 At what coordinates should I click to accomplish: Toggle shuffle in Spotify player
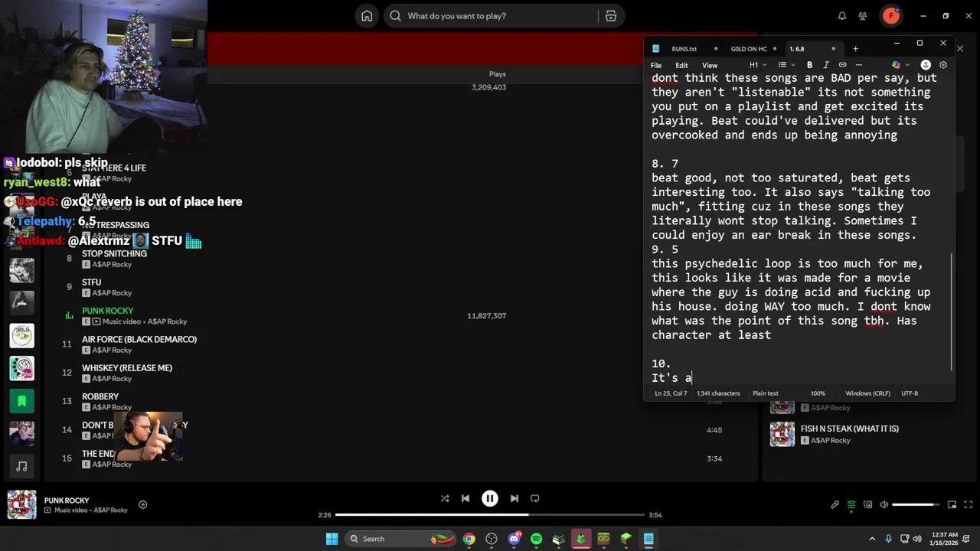445,498
